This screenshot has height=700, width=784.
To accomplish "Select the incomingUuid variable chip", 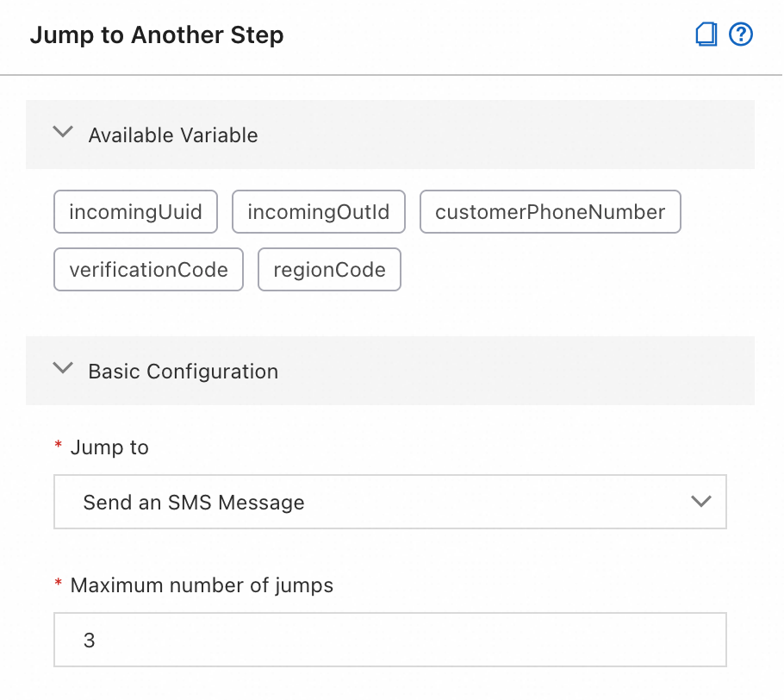I will [135, 211].
